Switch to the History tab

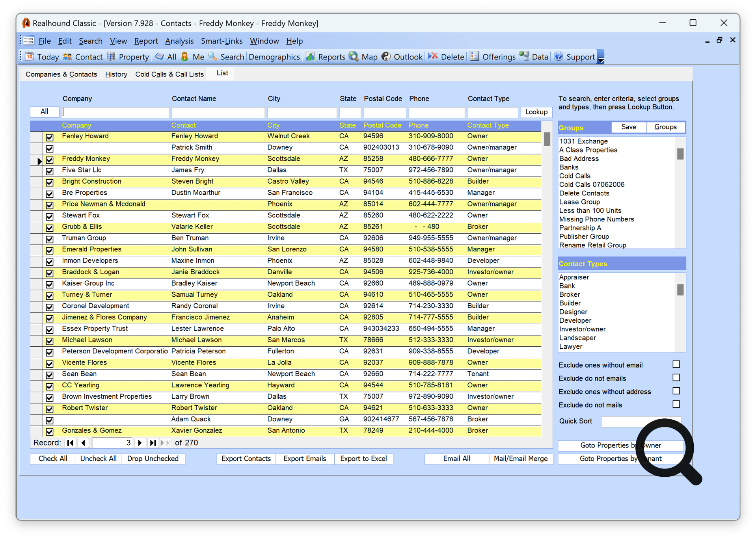(116, 74)
